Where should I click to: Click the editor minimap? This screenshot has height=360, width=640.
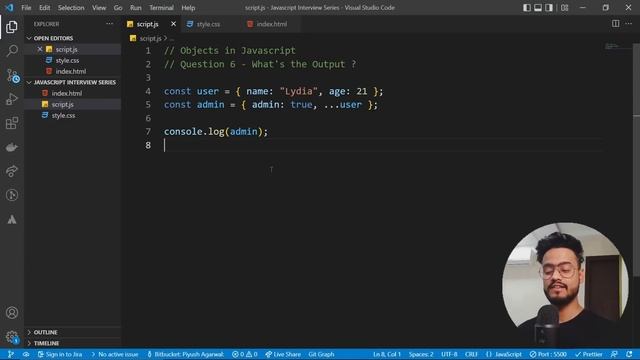(x=617, y=47)
